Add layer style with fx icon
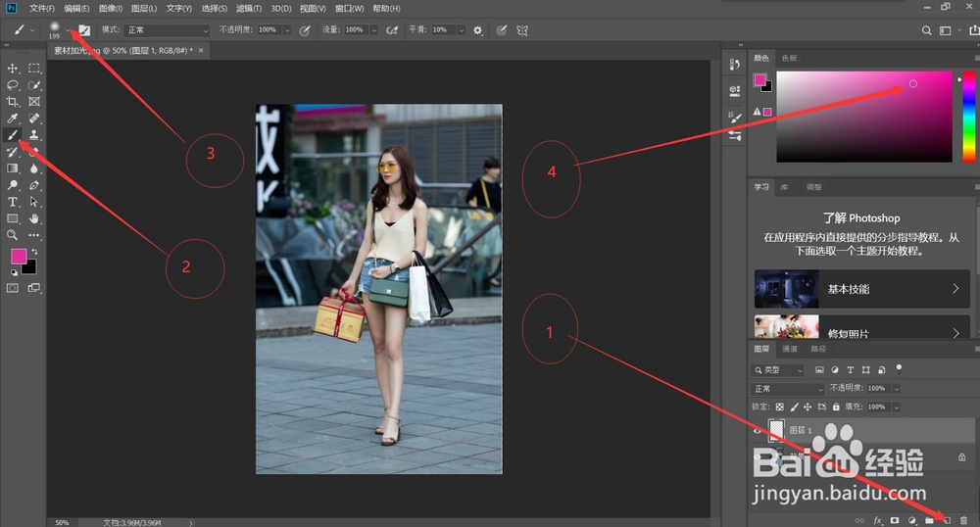 pos(878,520)
